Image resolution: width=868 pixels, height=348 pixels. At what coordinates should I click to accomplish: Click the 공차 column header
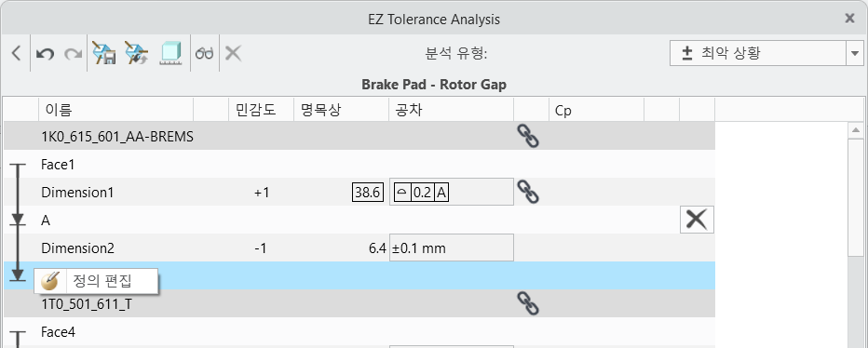point(451,110)
